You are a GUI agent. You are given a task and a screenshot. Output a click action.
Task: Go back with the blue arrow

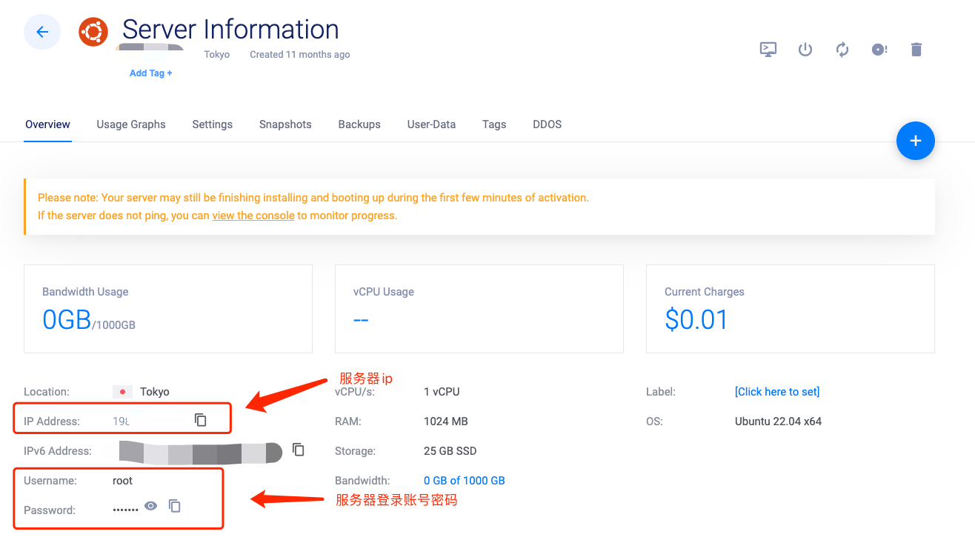point(41,32)
